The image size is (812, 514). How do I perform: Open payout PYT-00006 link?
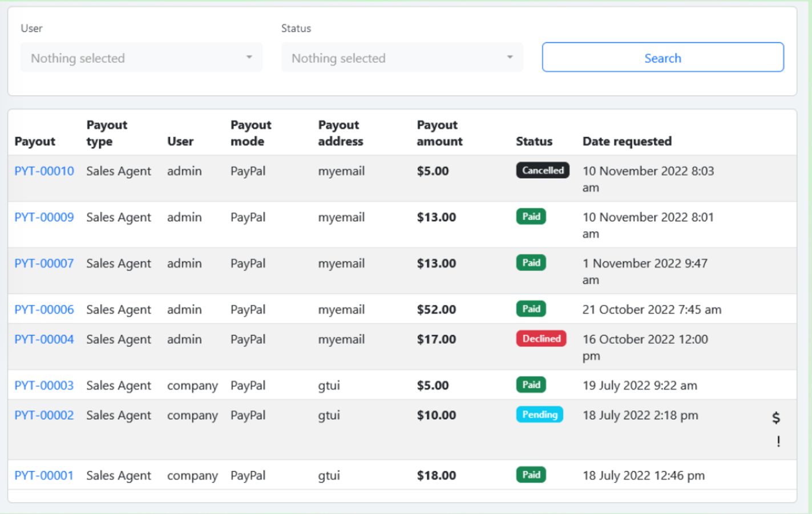click(44, 310)
